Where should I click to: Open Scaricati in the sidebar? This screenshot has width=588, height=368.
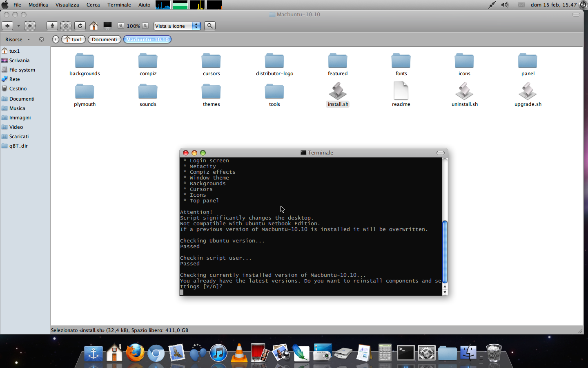[x=19, y=137]
